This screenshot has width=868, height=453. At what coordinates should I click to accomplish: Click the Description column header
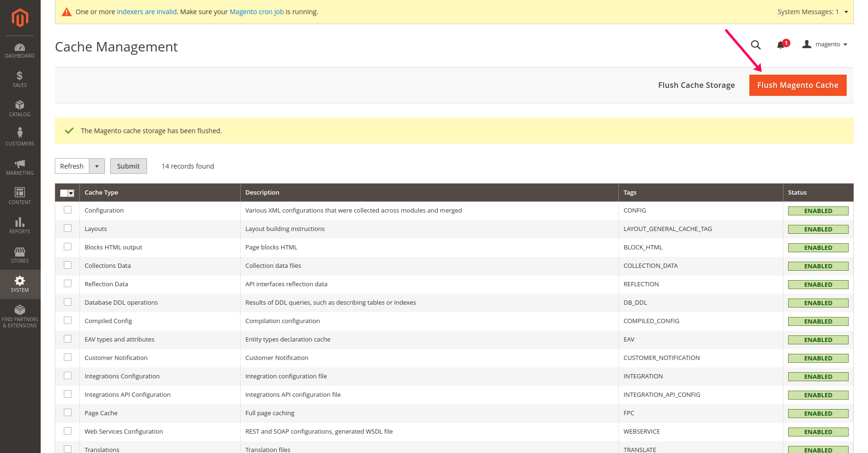point(429,193)
